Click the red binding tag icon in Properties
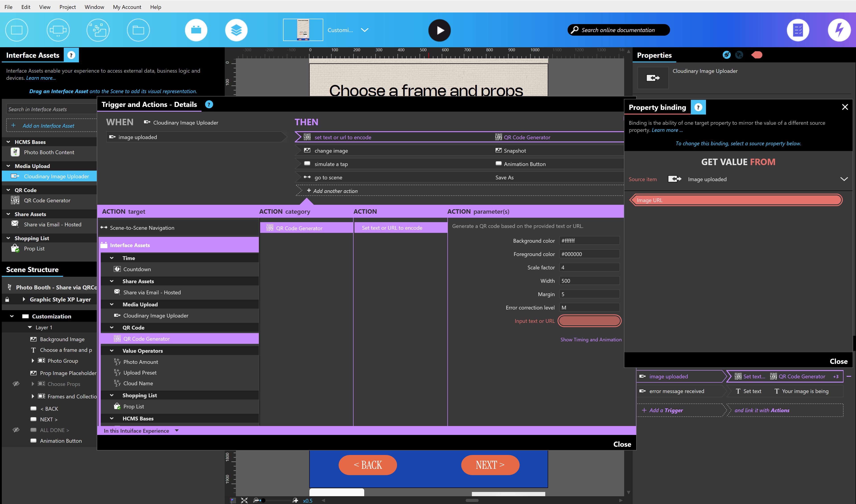The height and width of the screenshot is (504, 856). click(x=757, y=55)
